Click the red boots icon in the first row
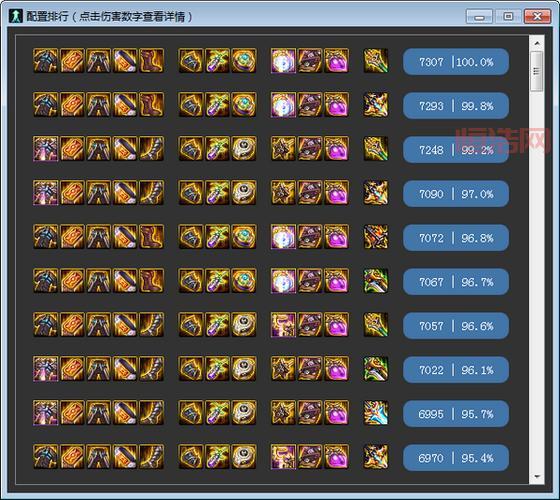The image size is (560, 500). tap(151, 61)
